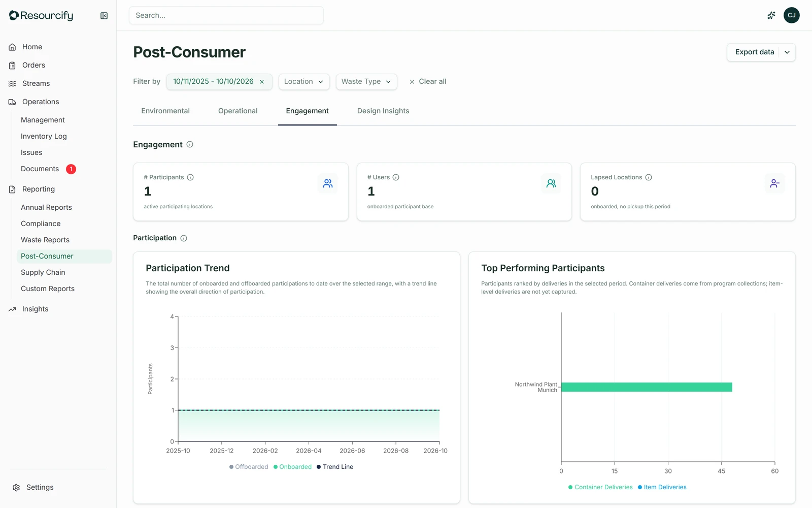Switch to the Operational tab
The width and height of the screenshot is (812, 508).
click(x=238, y=111)
